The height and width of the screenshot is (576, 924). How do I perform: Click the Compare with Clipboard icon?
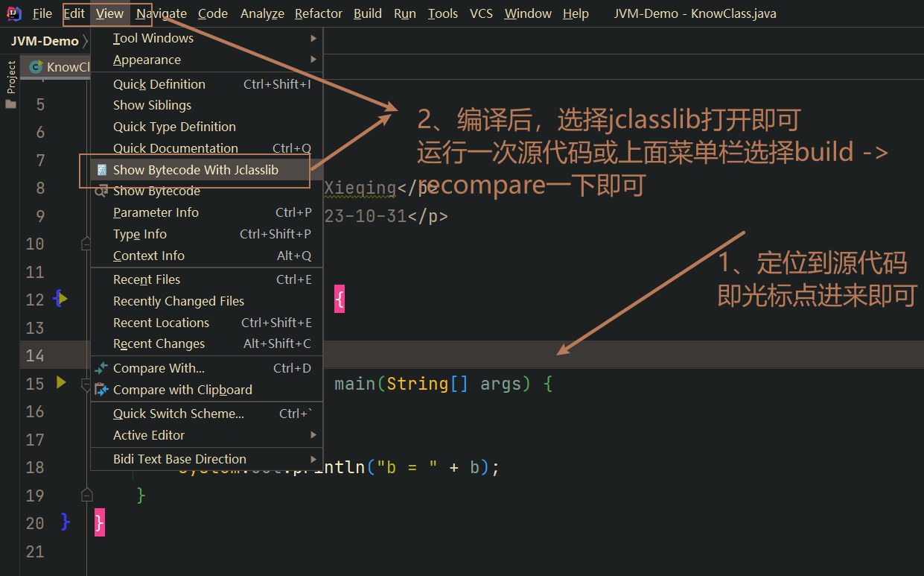(x=102, y=390)
